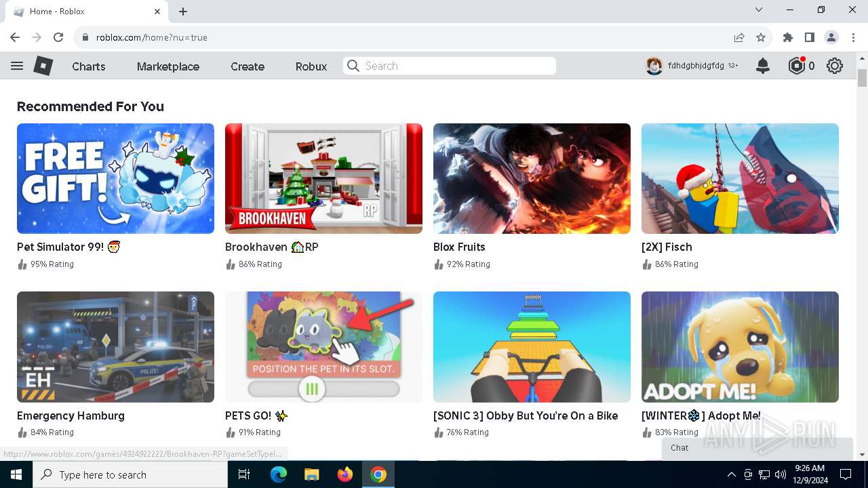Image resolution: width=868 pixels, height=488 pixels.
Task: Click the Pet Simulator 99 Free Gift thumbnail
Action: click(x=115, y=178)
